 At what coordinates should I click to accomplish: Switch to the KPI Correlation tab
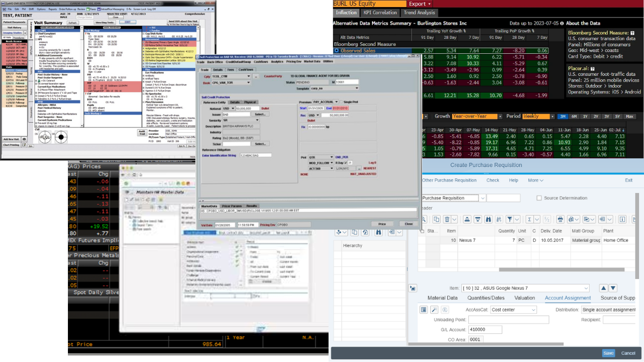[381, 13]
